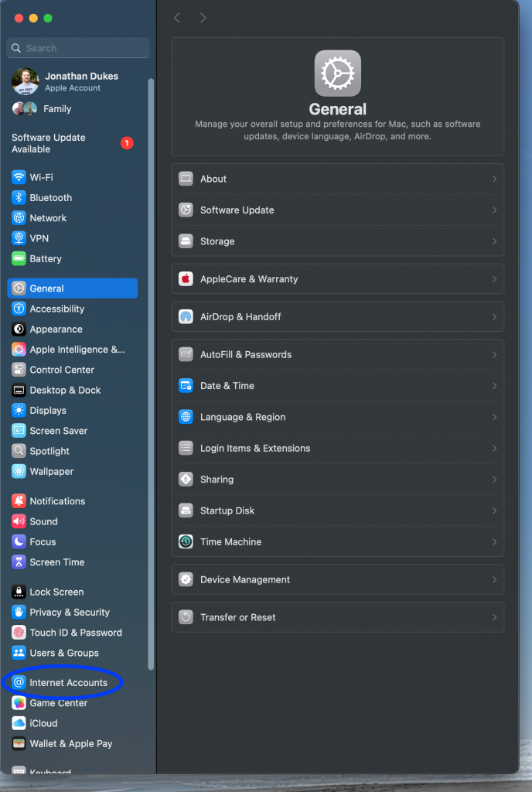Select General in the sidebar
Viewport: 532px width, 792px height.
pos(73,288)
